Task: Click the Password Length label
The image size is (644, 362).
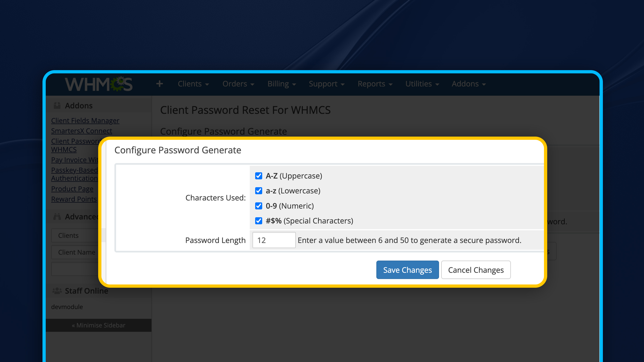Action: (215, 240)
